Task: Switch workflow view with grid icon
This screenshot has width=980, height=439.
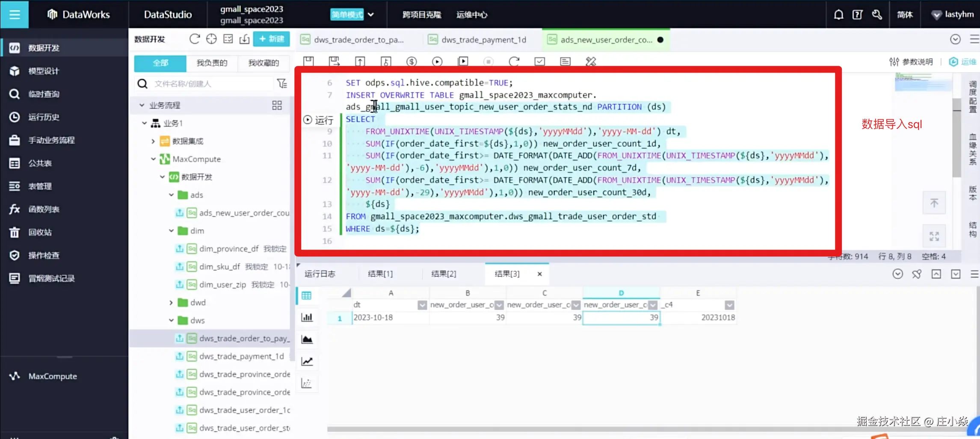Action: point(277,105)
